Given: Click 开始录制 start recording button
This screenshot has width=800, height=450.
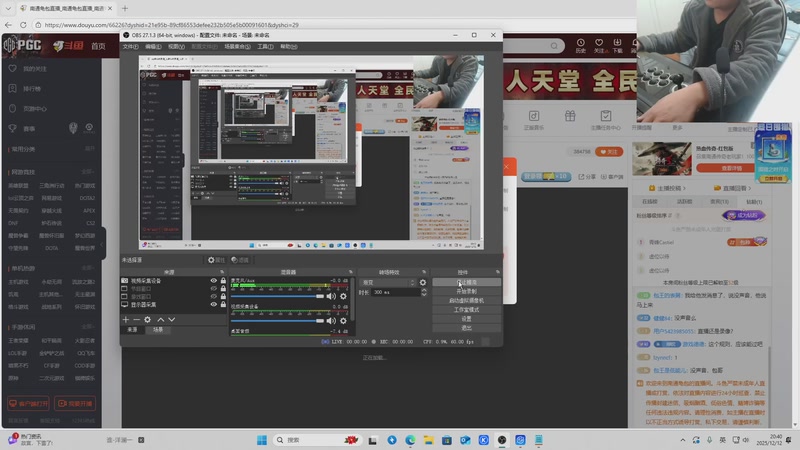Looking at the screenshot, I should pos(466,291).
